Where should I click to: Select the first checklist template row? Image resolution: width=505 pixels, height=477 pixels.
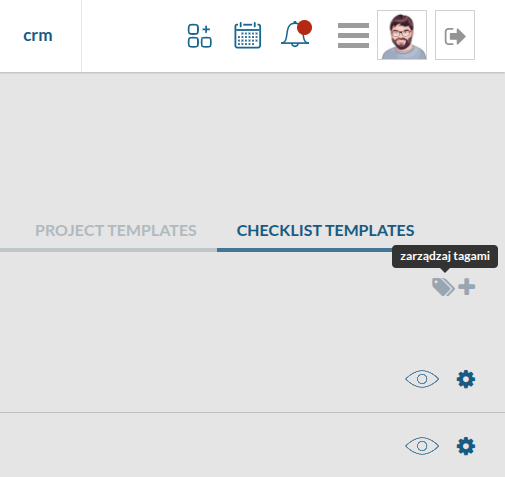[x=252, y=379]
